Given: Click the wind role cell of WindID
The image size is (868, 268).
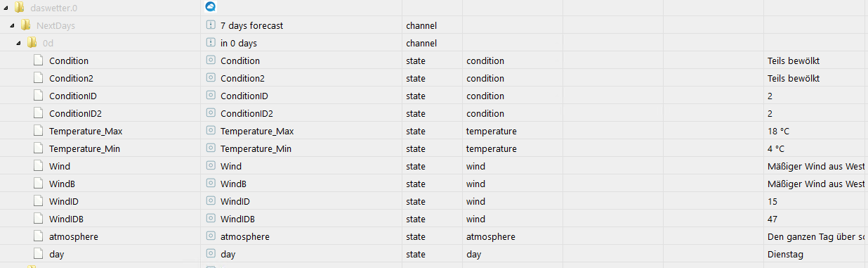Looking at the screenshot, I should (475, 201).
